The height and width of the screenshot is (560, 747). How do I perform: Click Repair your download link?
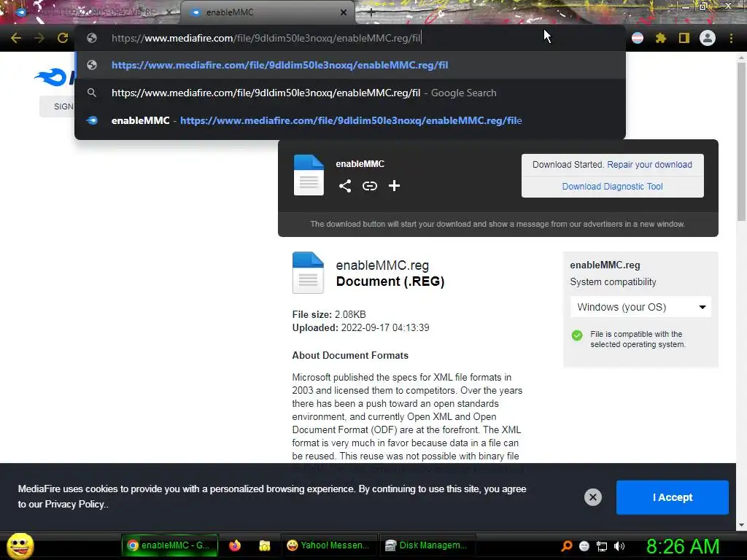[x=649, y=165]
